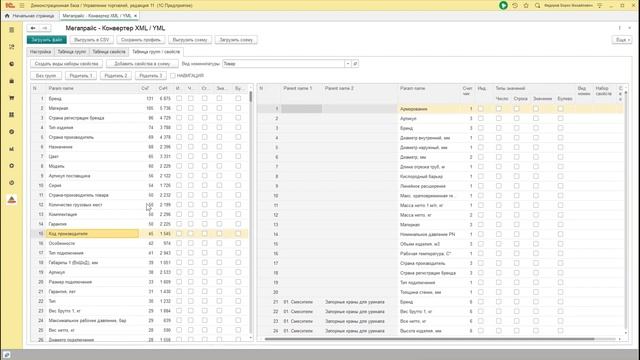640x360 pixels.
Task: Expand the Вид номенклатуры dropdown arrow
Action: coord(348,64)
